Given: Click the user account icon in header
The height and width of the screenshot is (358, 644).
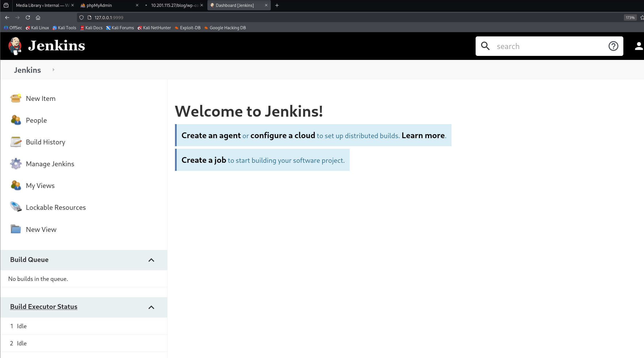Looking at the screenshot, I should click(x=639, y=46).
